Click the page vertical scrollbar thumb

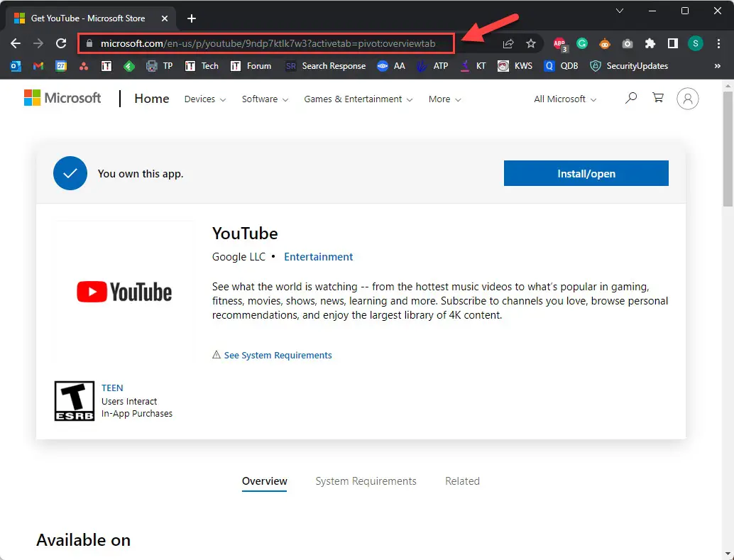728,149
